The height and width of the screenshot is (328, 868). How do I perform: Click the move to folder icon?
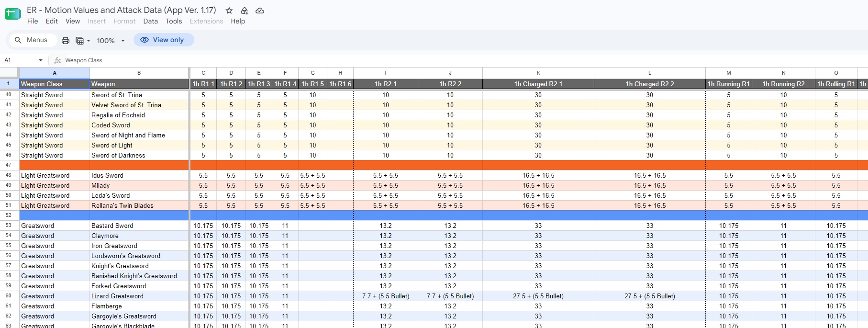(x=245, y=11)
